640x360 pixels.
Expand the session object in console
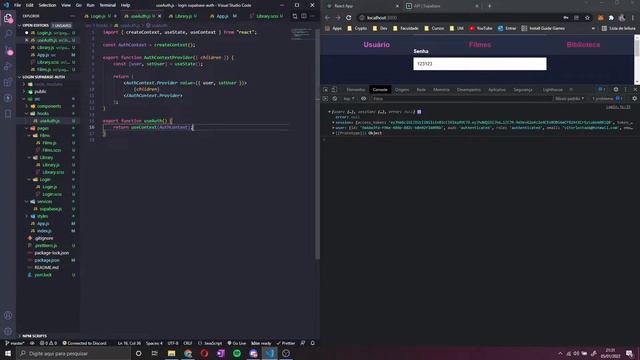coord(333,122)
